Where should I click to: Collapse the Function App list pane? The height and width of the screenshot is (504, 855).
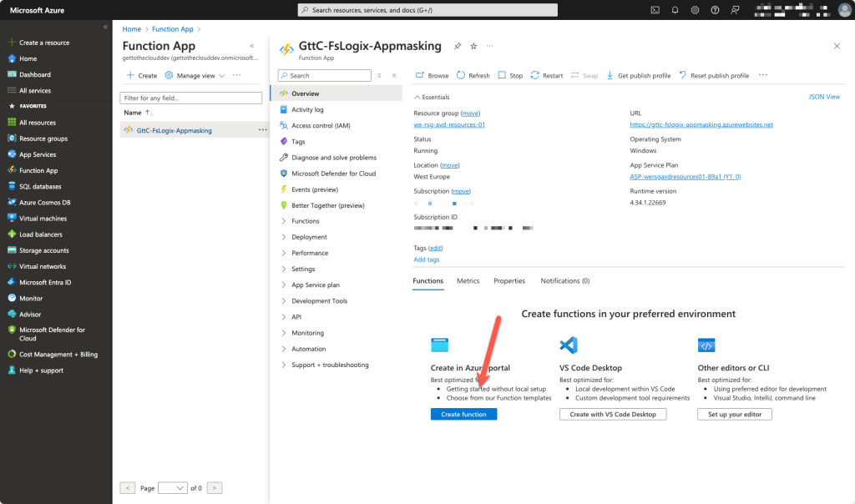click(x=252, y=46)
